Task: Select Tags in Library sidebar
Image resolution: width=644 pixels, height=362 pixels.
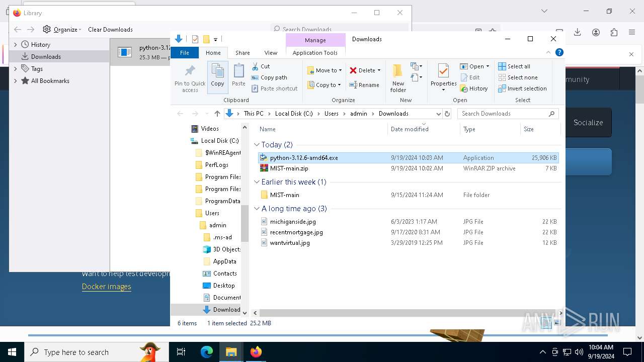Action: pyautogui.click(x=59, y=68)
